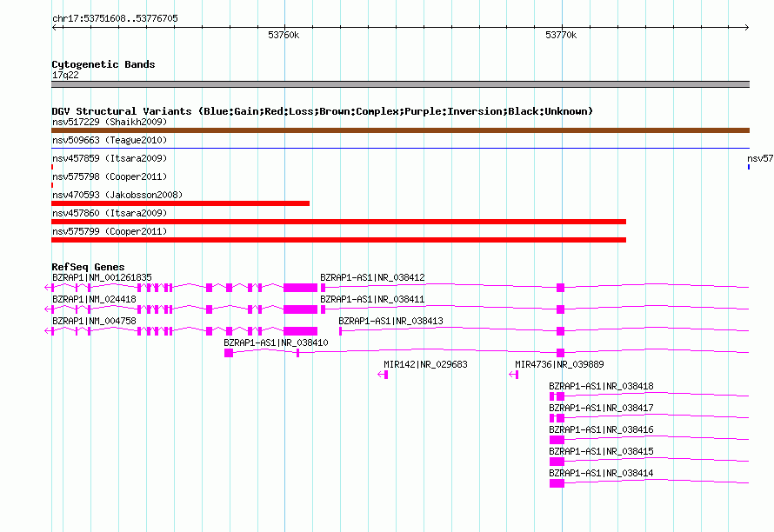
Task: Click the BZRAP1-AS1|NR_038413 transcript label
Action: tap(391, 322)
